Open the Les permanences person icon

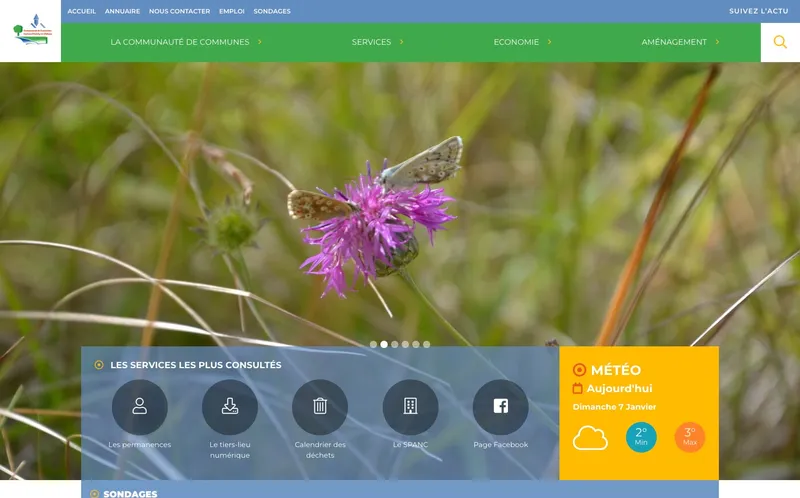(140, 407)
